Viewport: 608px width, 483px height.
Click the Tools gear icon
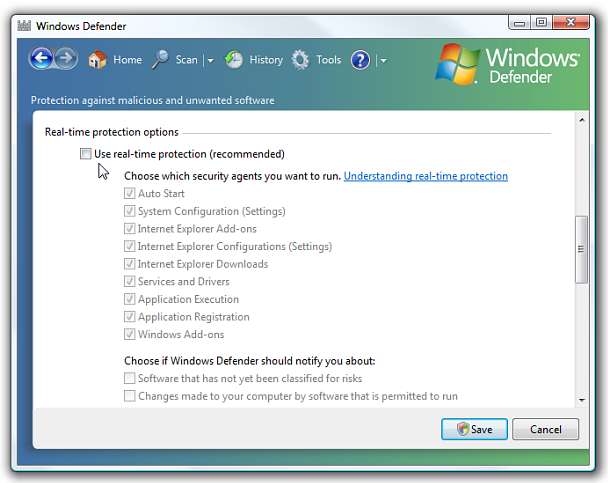click(301, 60)
